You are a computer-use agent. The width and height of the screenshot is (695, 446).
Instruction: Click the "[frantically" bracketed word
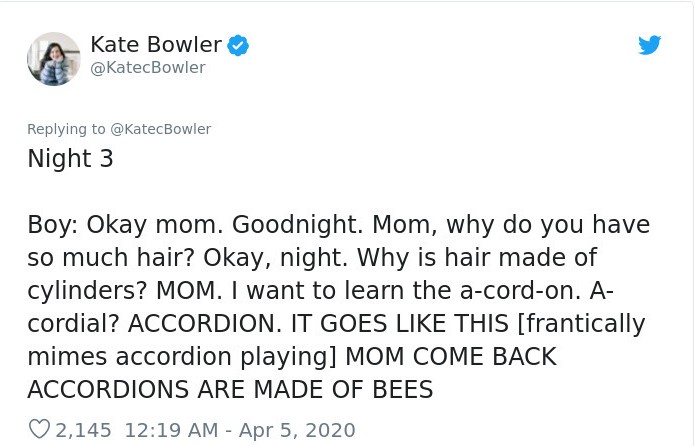click(583, 324)
